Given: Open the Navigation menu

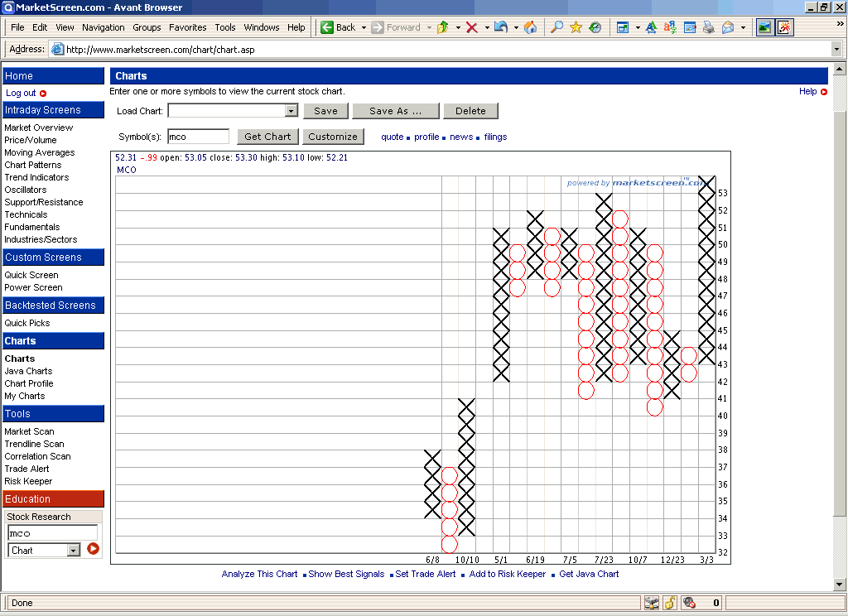Looking at the screenshot, I should 104,27.
